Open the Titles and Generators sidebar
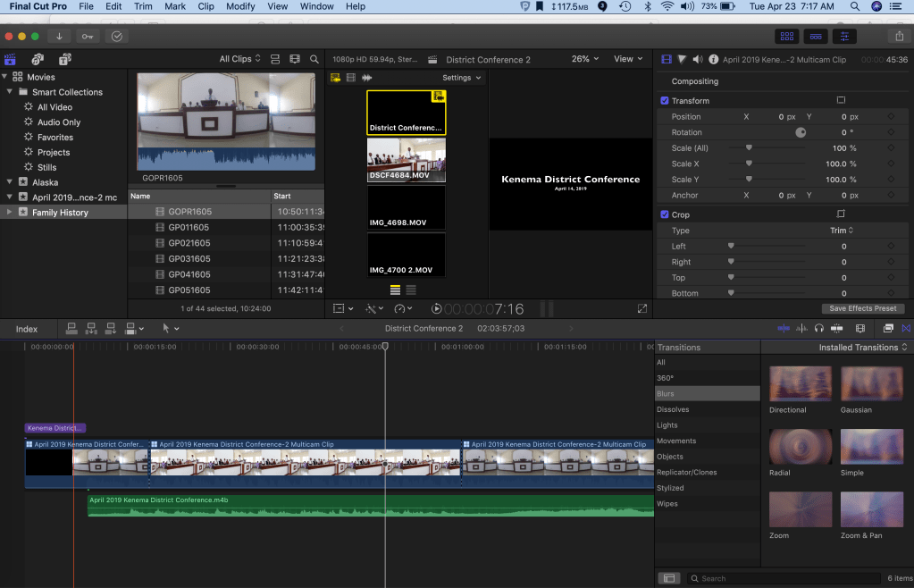The image size is (914, 588). pos(65,59)
